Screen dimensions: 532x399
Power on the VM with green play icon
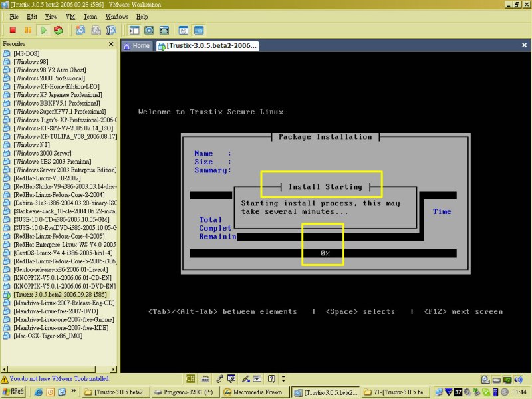click(x=43, y=30)
